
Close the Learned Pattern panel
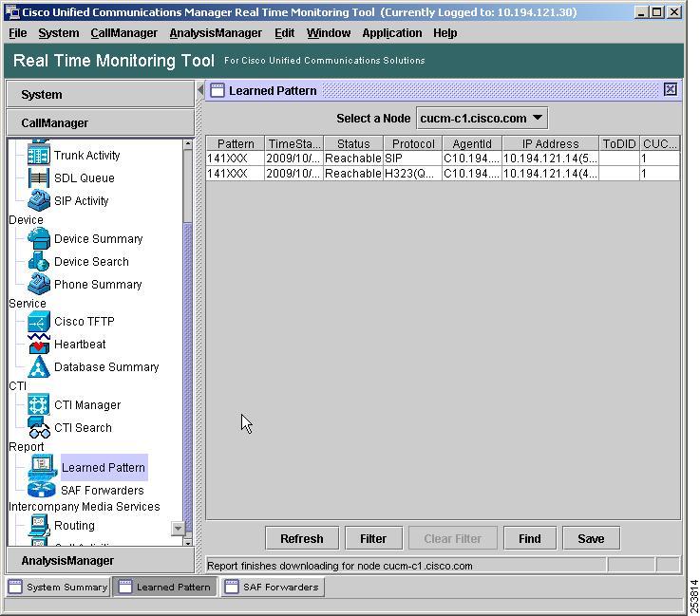point(671,89)
